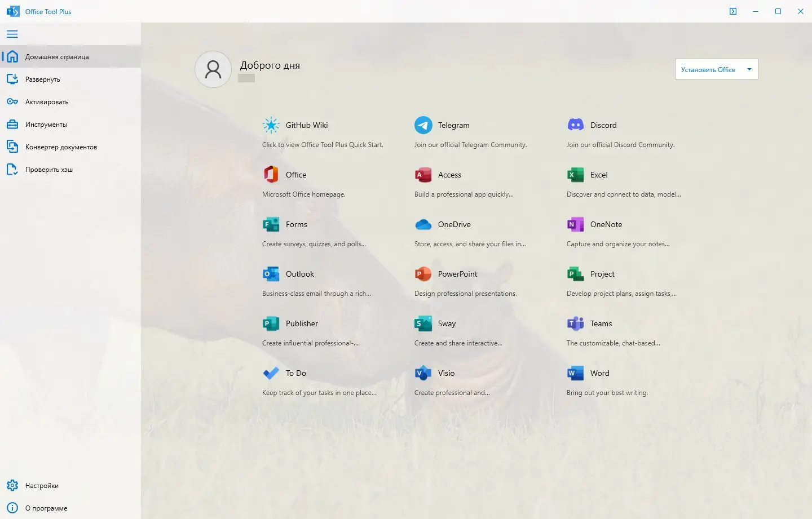Open the GitHub Wiki starburst icon

coord(271,125)
